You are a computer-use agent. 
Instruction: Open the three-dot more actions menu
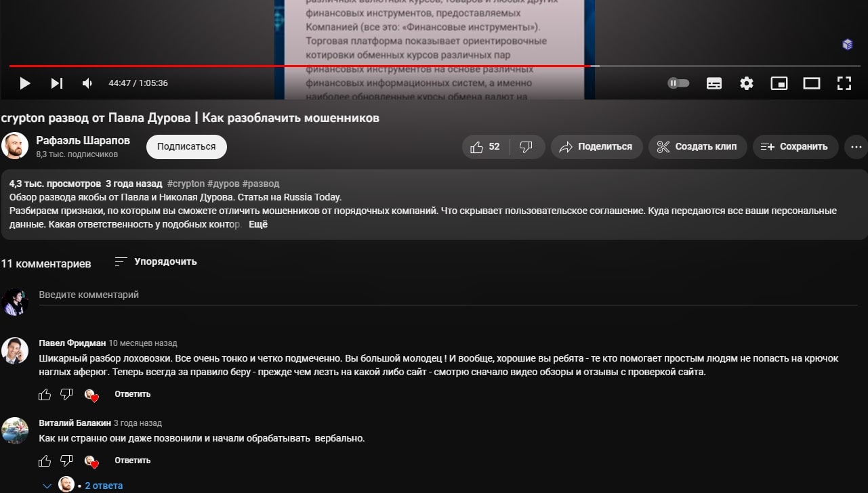click(x=856, y=147)
